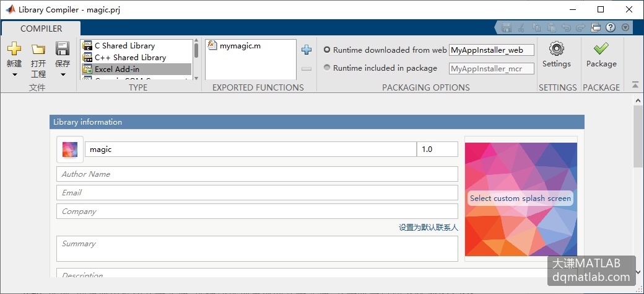Image resolution: width=644 pixels, height=294 pixels.
Task: Click the switch windows icon
Action: (596, 27)
